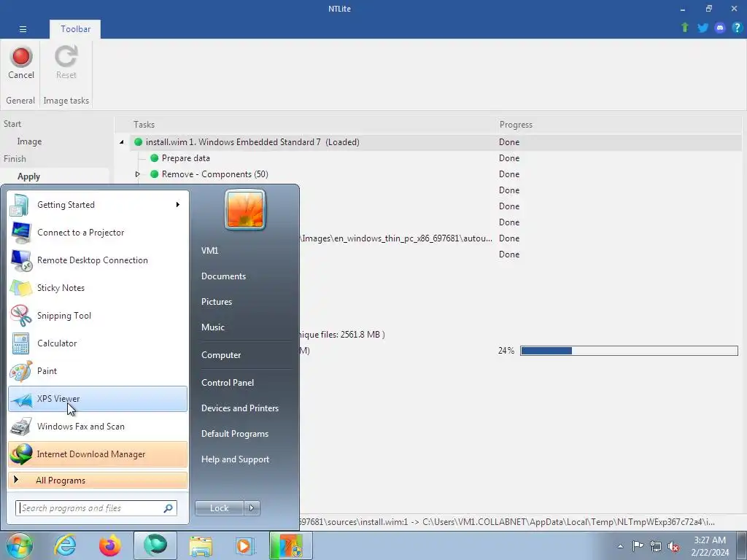Open Default Programs

(x=235, y=434)
